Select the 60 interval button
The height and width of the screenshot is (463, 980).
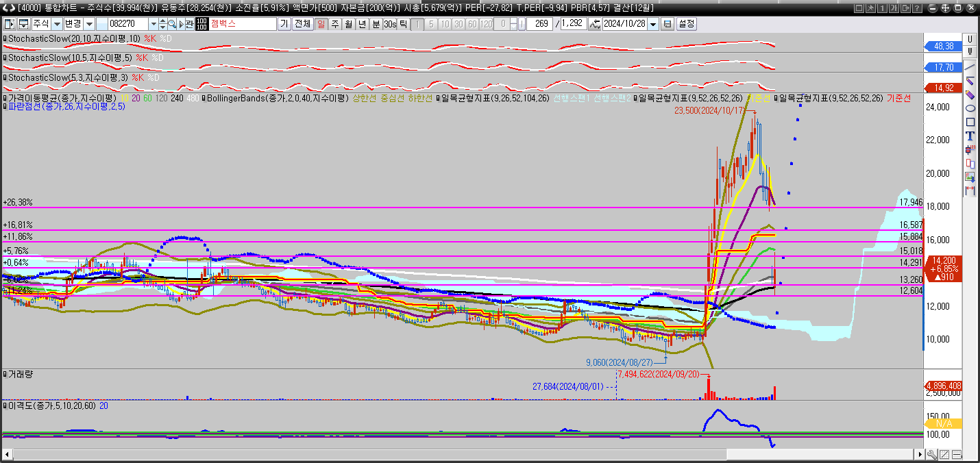tap(472, 24)
